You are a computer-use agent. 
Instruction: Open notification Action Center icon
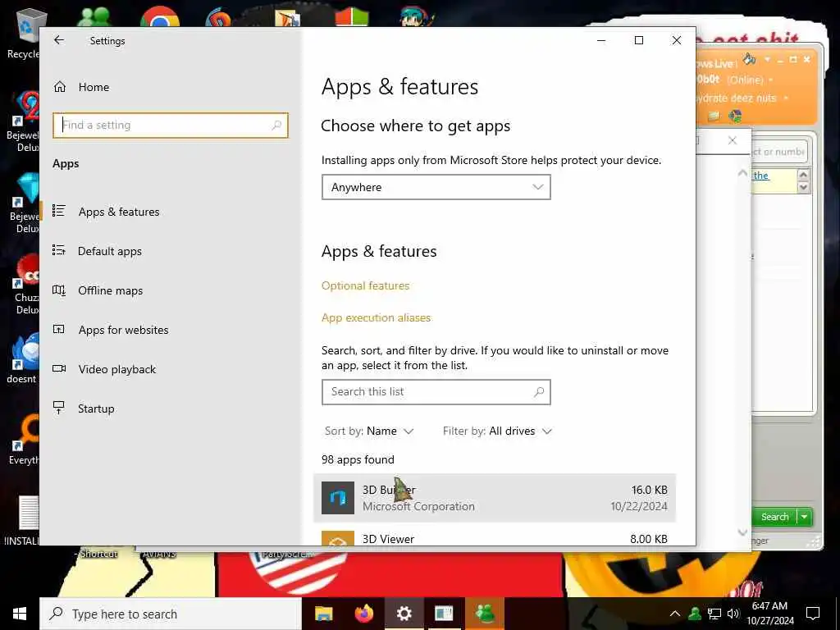tap(813, 614)
